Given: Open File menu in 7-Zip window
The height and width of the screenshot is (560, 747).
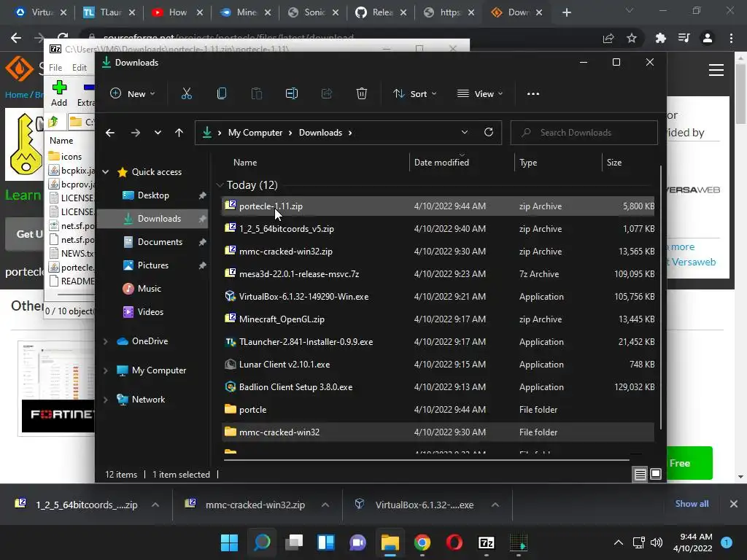Looking at the screenshot, I should point(55,68).
